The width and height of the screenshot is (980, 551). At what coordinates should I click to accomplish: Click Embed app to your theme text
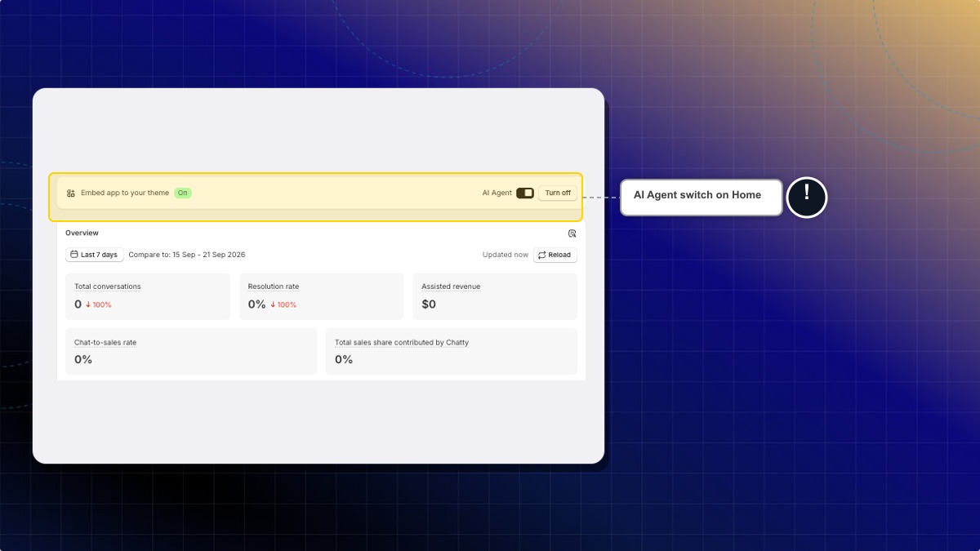point(125,193)
